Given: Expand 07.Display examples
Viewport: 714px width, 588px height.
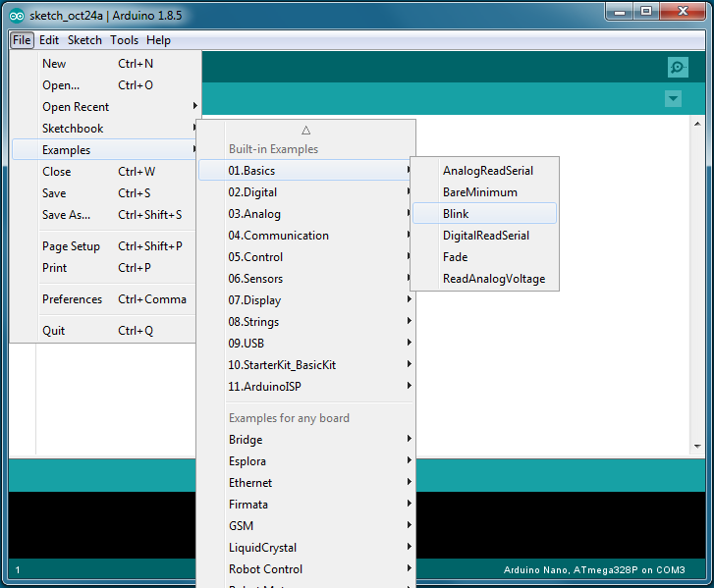Looking at the screenshot, I should pyautogui.click(x=306, y=300).
